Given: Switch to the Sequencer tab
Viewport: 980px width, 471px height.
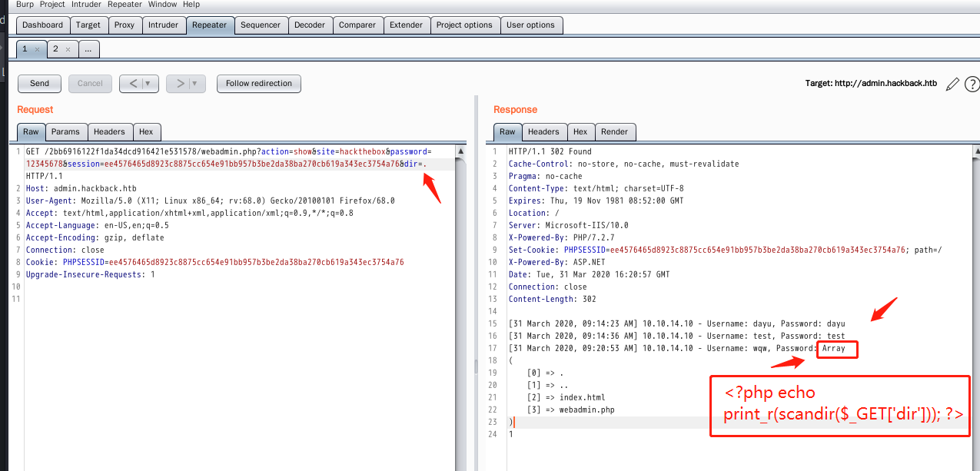Looking at the screenshot, I should [x=261, y=25].
